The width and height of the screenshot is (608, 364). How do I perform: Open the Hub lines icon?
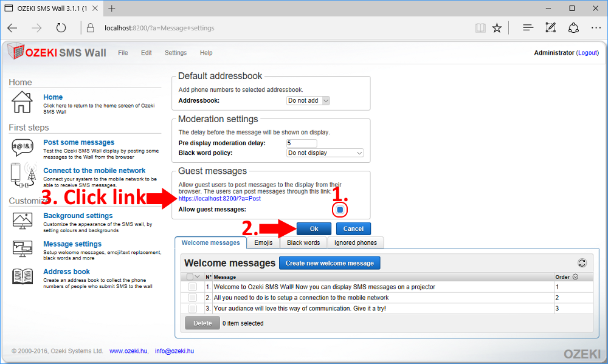[x=528, y=28]
